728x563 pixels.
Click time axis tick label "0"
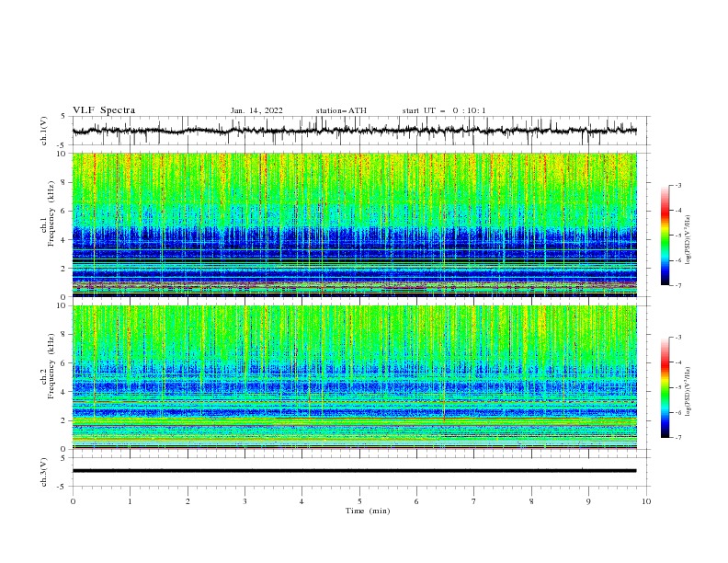pos(73,501)
